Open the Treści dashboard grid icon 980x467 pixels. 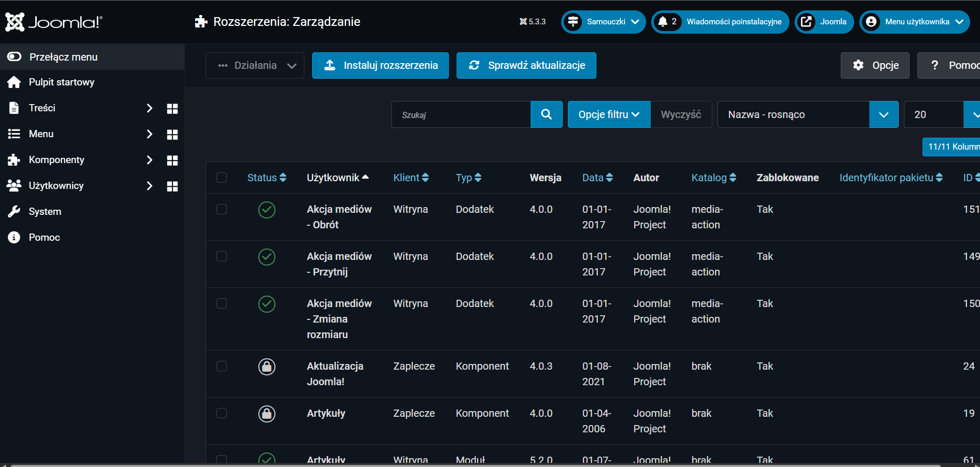[172, 109]
